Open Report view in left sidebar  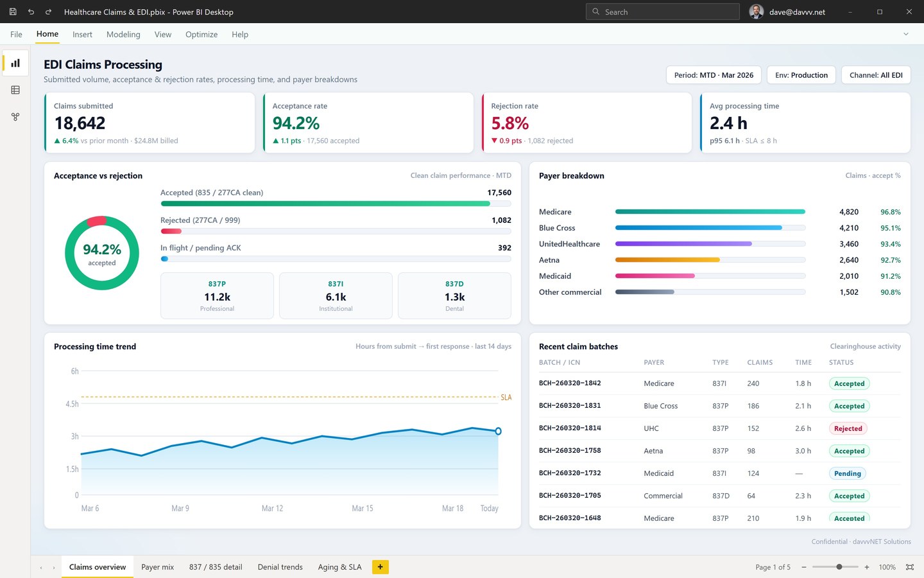click(x=15, y=63)
